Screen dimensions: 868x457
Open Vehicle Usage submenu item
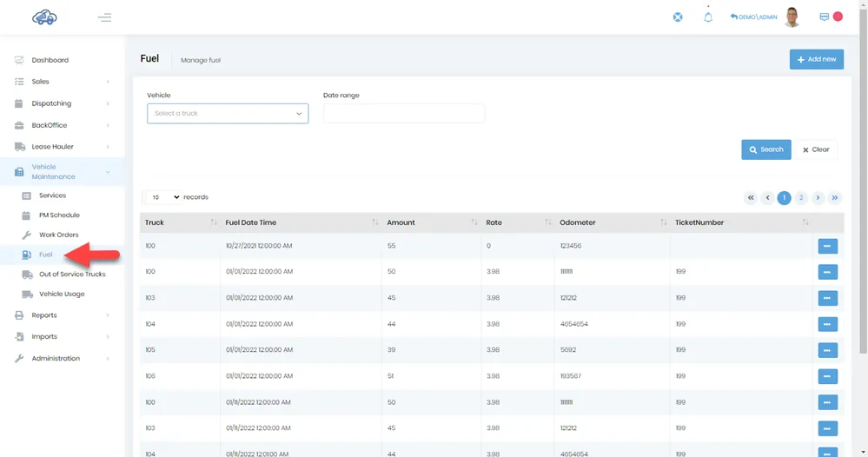click(x=62, y=294)
